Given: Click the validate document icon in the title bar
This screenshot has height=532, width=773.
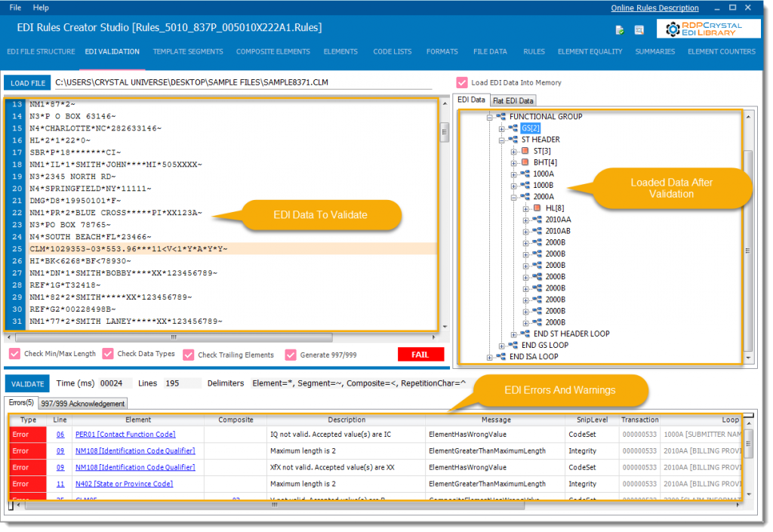Looking at the screenshot, I should coord(621,28).
